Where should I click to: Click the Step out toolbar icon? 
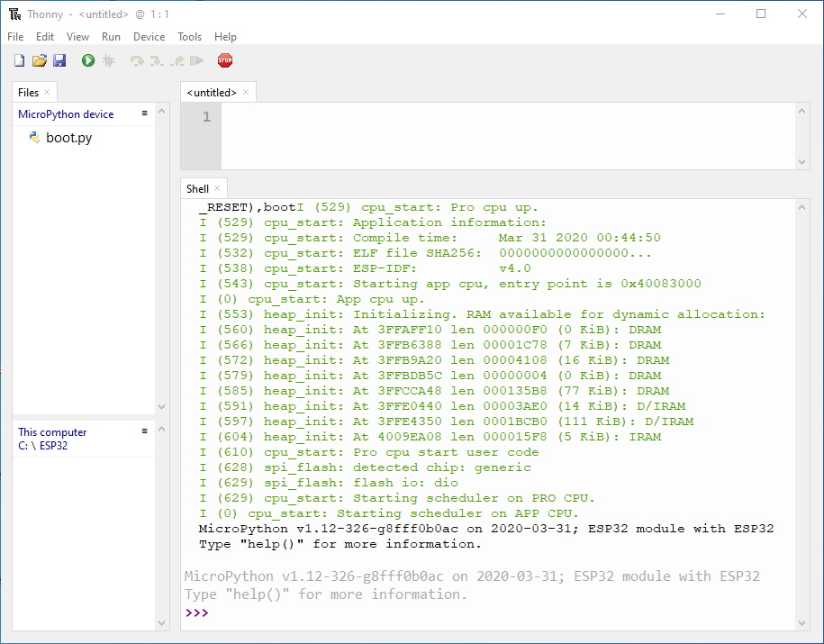pyautogui.click(x=177, y=61)
